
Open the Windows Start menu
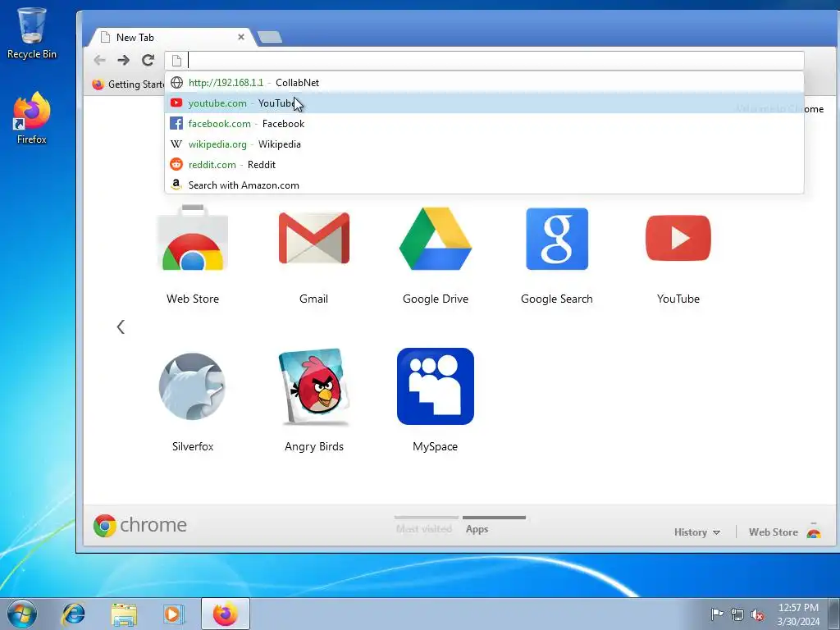click(x=22, y=614)
